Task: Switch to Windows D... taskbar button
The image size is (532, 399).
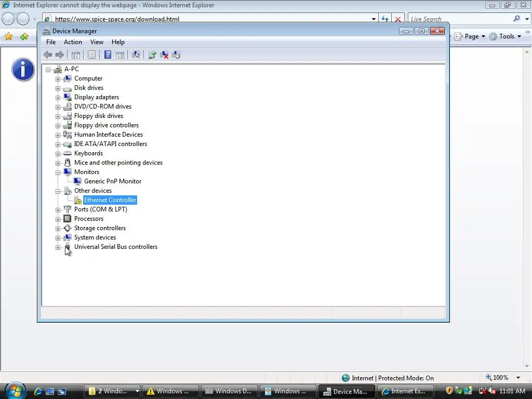Action: click(229, 391)
